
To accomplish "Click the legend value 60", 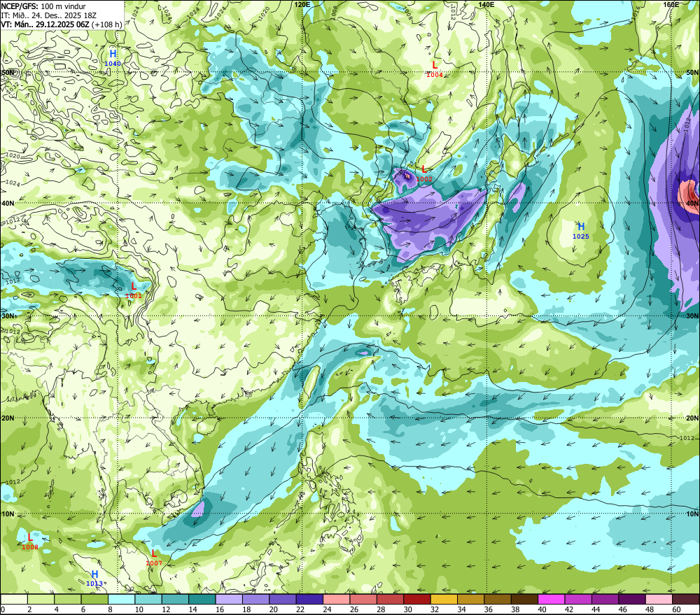I will (676, 609).
